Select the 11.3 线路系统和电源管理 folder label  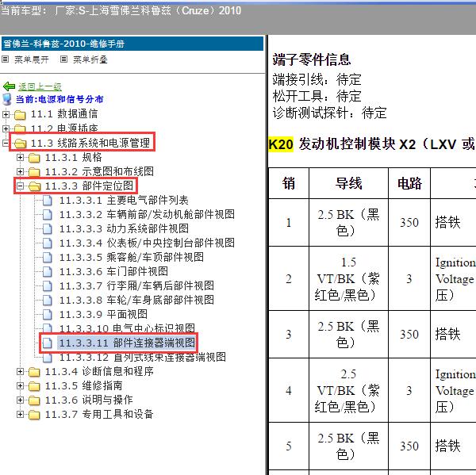[x=90, y=143]
